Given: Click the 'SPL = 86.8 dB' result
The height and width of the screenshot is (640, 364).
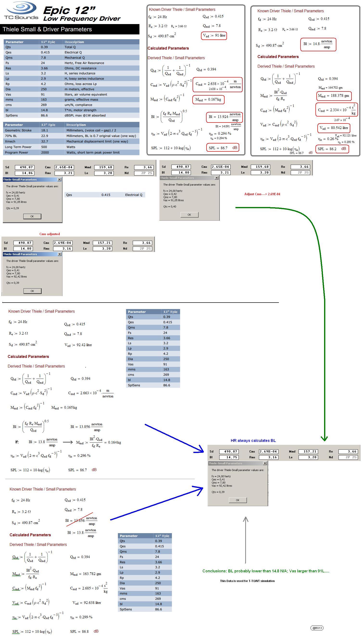Looking at the screenshot, I should (x=84, y=632).
